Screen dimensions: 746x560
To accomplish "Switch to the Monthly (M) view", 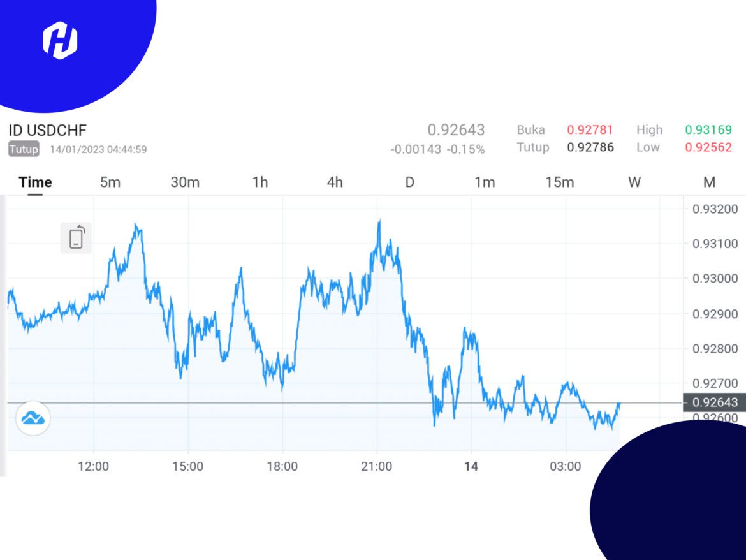I will coord(708,182).
